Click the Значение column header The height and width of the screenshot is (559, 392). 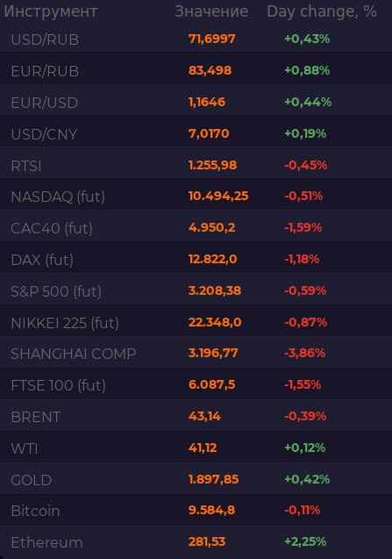(x=211, y=11)
